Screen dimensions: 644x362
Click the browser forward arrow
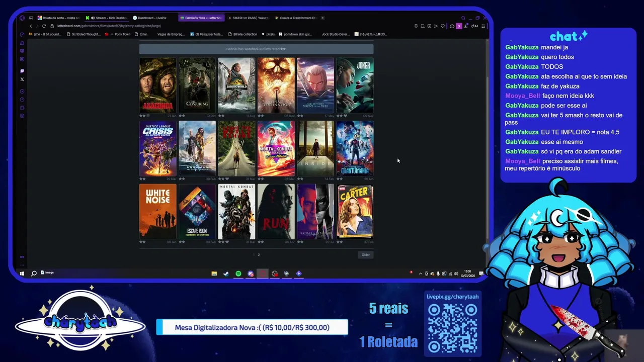point(37,26)
